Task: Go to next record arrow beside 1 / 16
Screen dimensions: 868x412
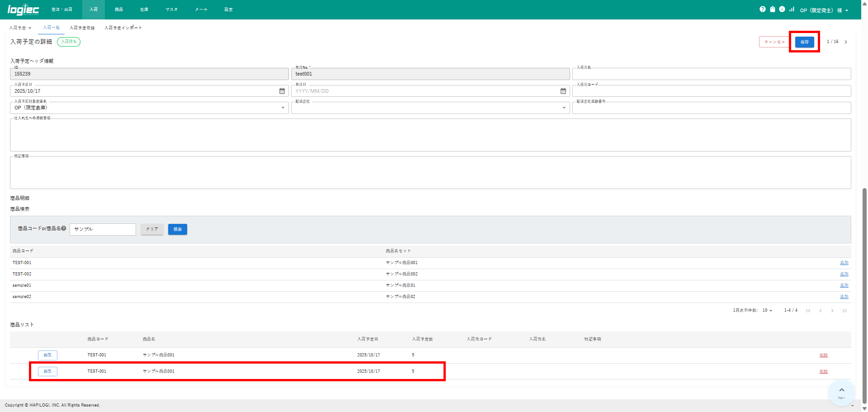Action: [x=846, y=42]
